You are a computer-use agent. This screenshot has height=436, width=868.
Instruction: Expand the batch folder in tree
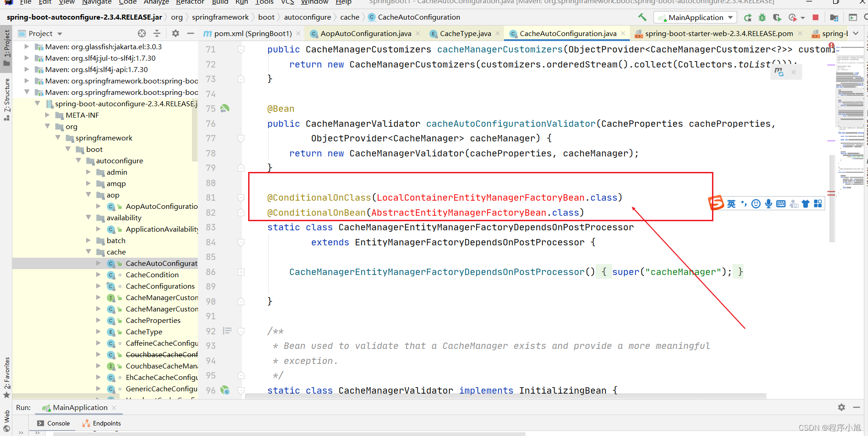point(88,240)
